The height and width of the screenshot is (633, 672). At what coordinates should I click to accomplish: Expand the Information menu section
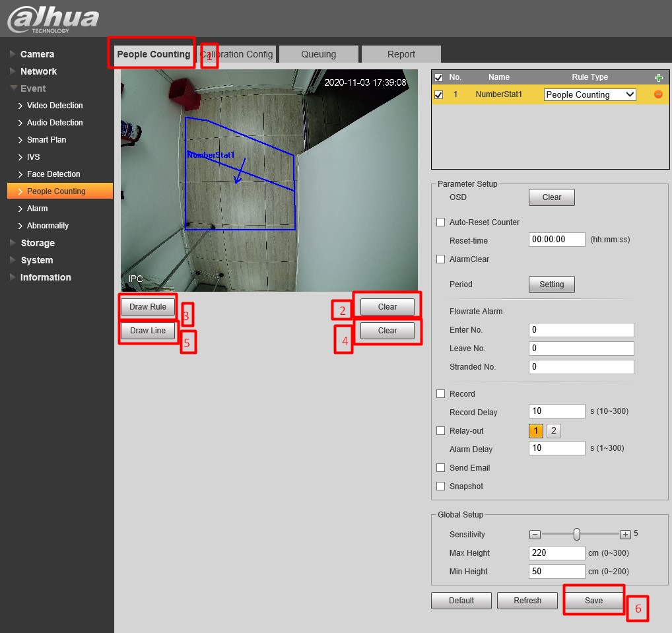tap(46, 277)
